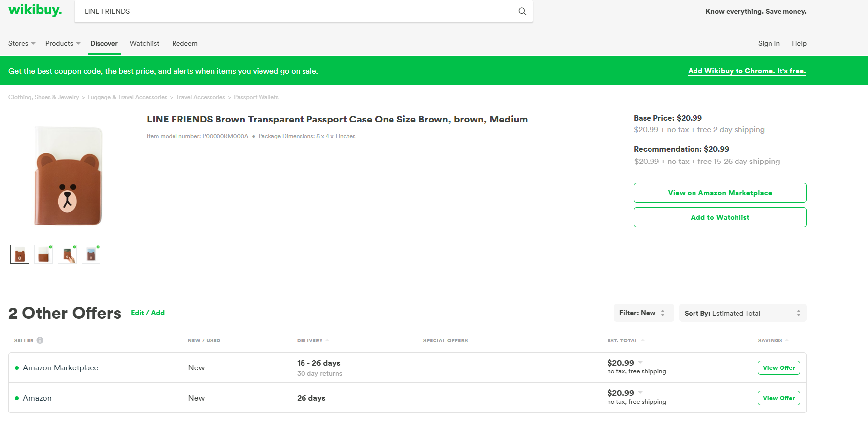Open Passport Wallets breadcrumb
This screenshot has width=868, height=448.
point(256,97)
